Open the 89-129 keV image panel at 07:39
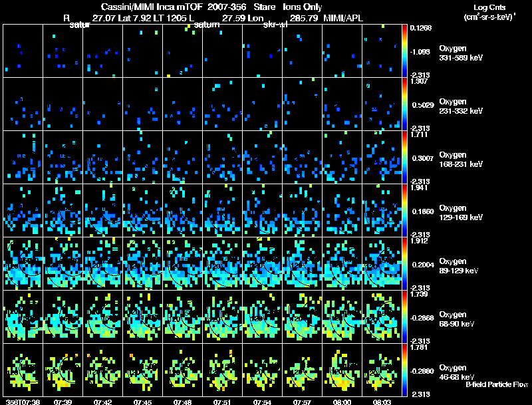532x405 pixels. (63, 264)
